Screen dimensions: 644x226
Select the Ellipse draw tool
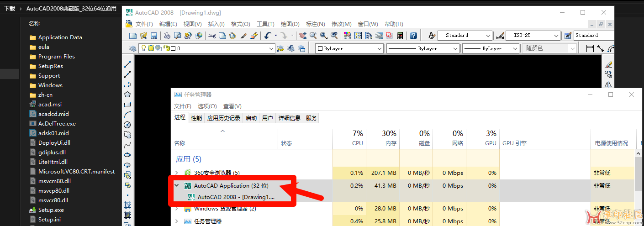(128, 155)
